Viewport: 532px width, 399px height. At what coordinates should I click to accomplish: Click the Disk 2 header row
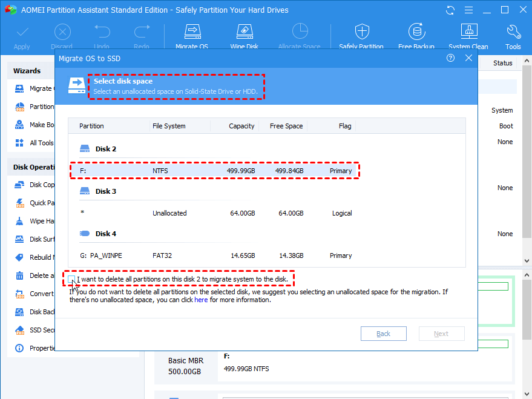coord(97,148)
